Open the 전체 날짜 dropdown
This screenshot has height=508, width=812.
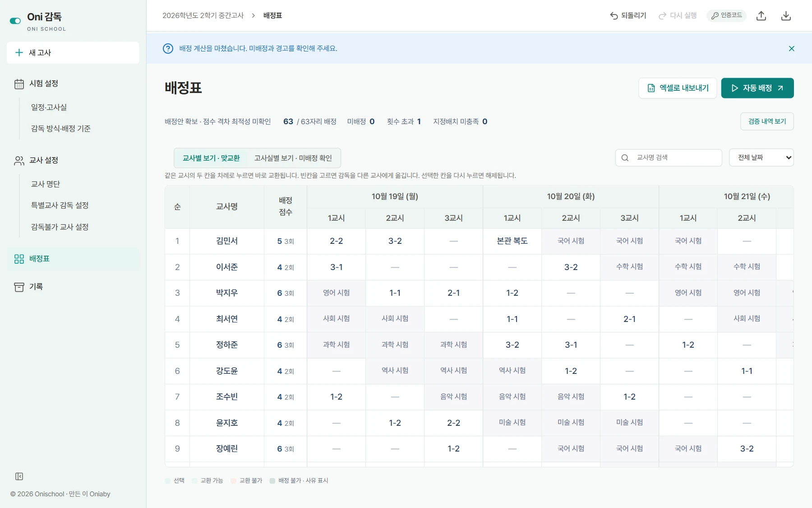[761, 158]
